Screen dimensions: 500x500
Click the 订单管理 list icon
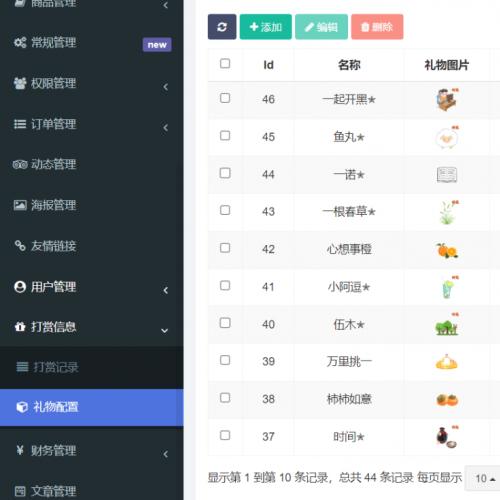pos(20,124)
